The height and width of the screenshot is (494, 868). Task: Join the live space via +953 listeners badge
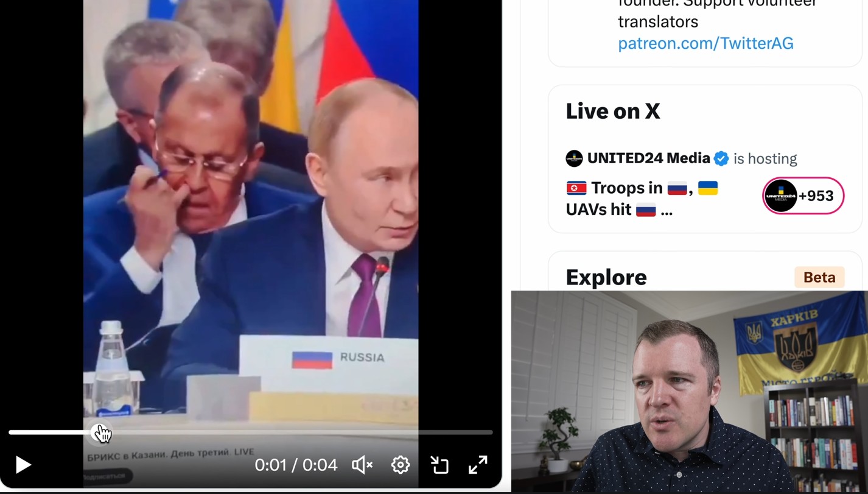tap(803, 196)
